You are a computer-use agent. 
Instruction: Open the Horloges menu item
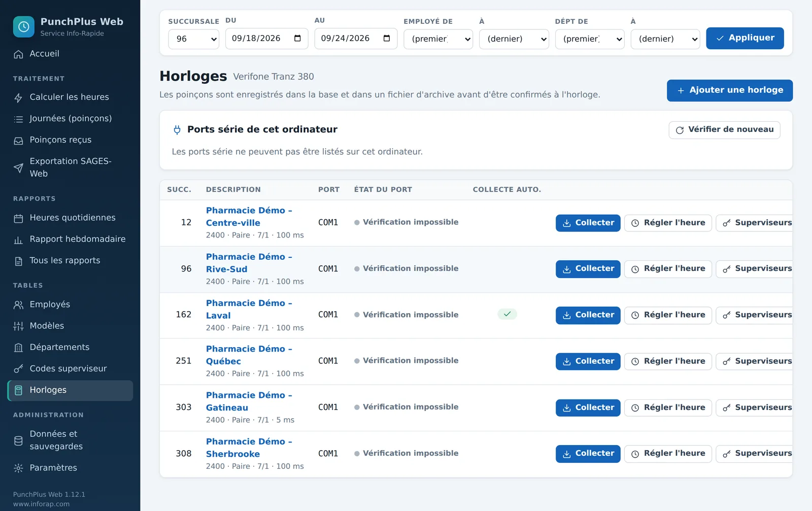click(71, 390)
